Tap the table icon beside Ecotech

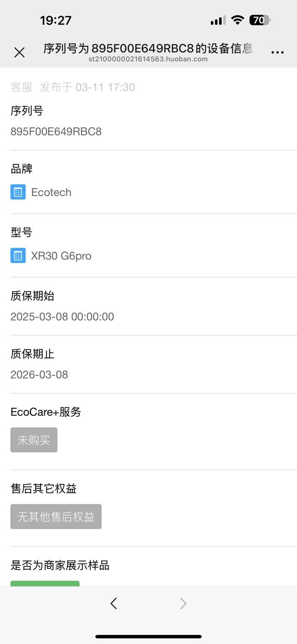point(18,192)
